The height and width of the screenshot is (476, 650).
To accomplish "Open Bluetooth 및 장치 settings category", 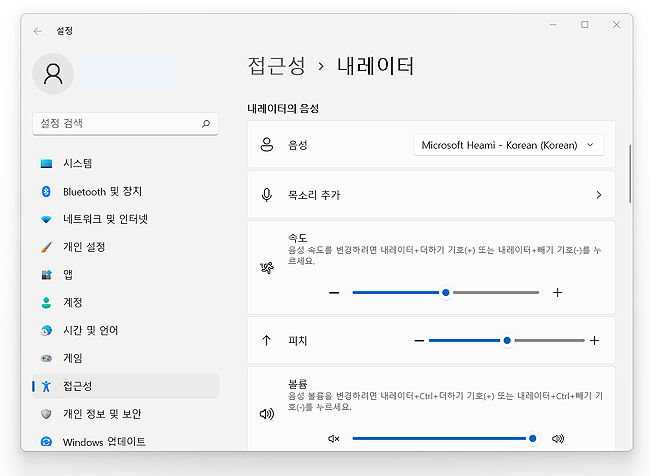I will (125, 192).
